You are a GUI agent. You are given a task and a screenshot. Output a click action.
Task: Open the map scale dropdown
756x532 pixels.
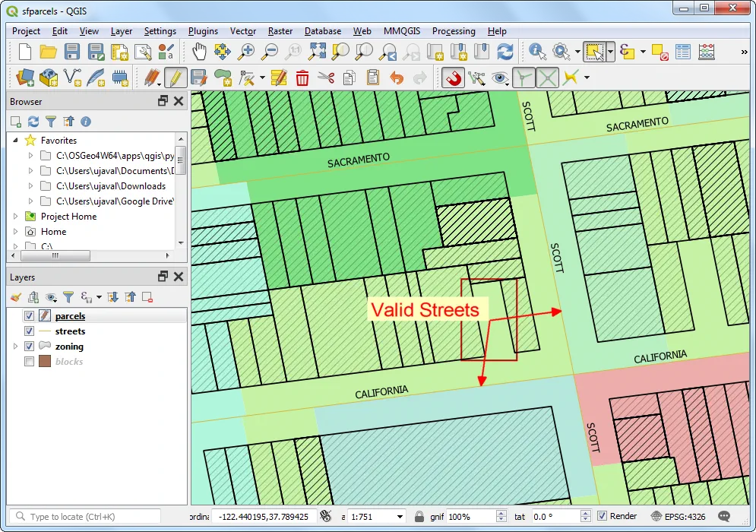coord(400,517)
